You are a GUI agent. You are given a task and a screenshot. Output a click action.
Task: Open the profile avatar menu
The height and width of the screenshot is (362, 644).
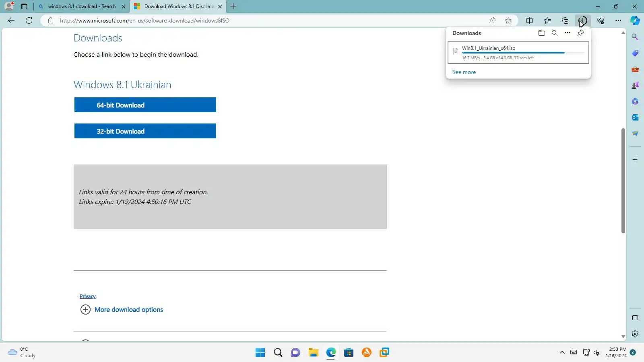pos(9,6)
